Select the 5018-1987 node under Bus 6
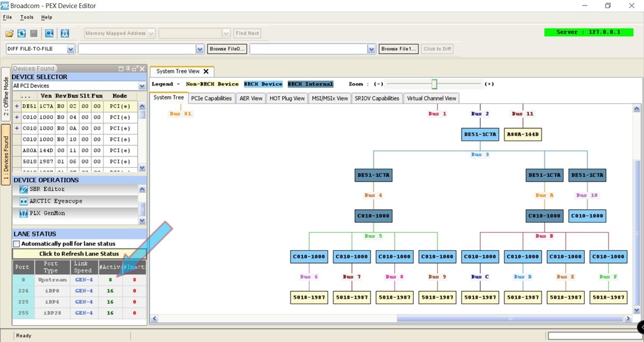The width and height of the screenshot is (644, 342). click(309, 297)
